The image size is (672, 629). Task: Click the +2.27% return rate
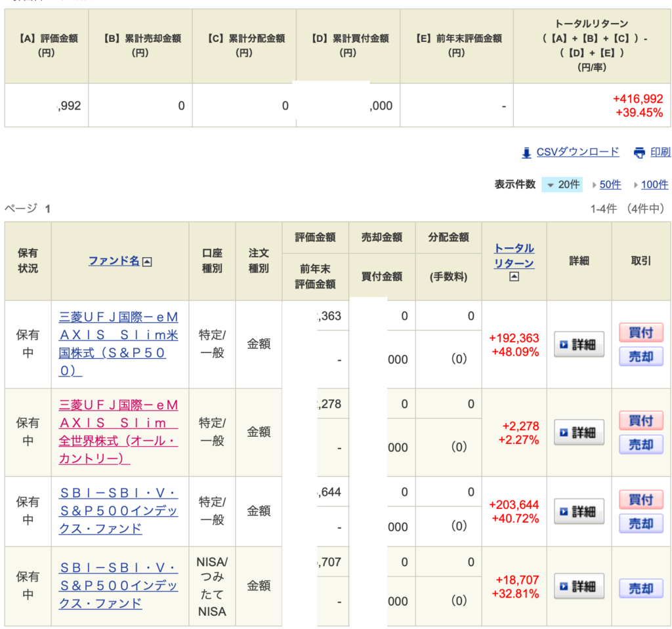[518, 439]
